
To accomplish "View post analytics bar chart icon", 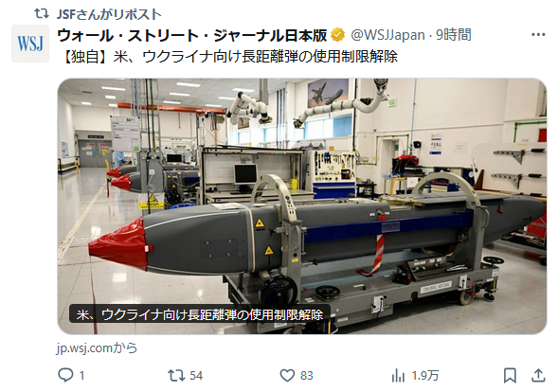I will click(398, 376).
